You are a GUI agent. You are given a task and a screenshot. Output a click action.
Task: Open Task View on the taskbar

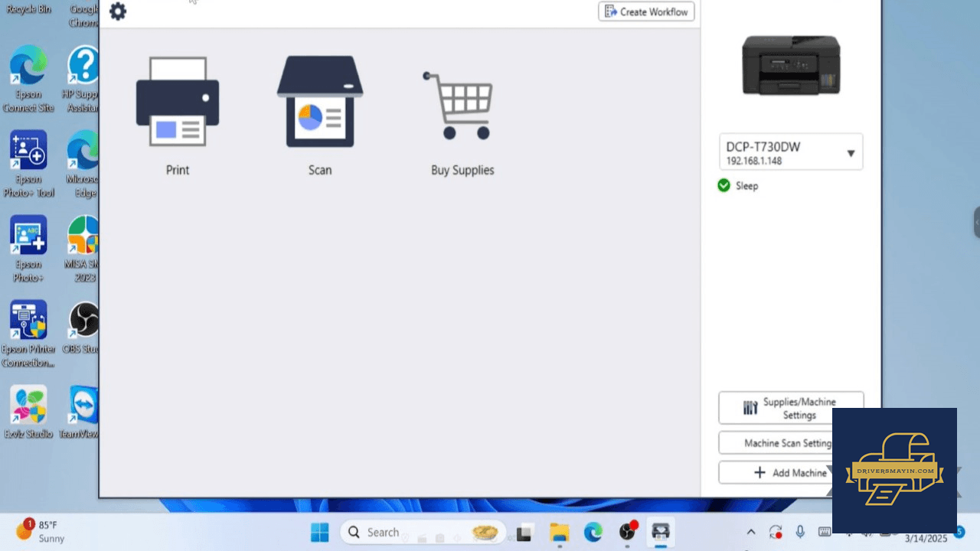524,533
